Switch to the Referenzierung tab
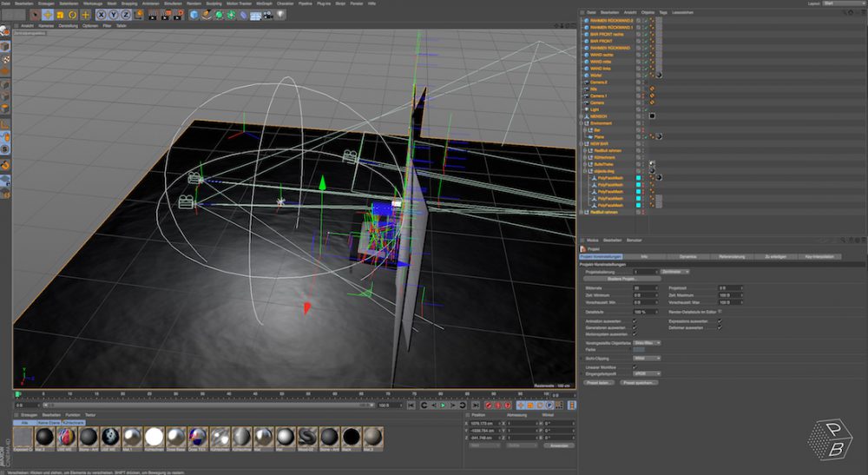 (x=731, y=257)
